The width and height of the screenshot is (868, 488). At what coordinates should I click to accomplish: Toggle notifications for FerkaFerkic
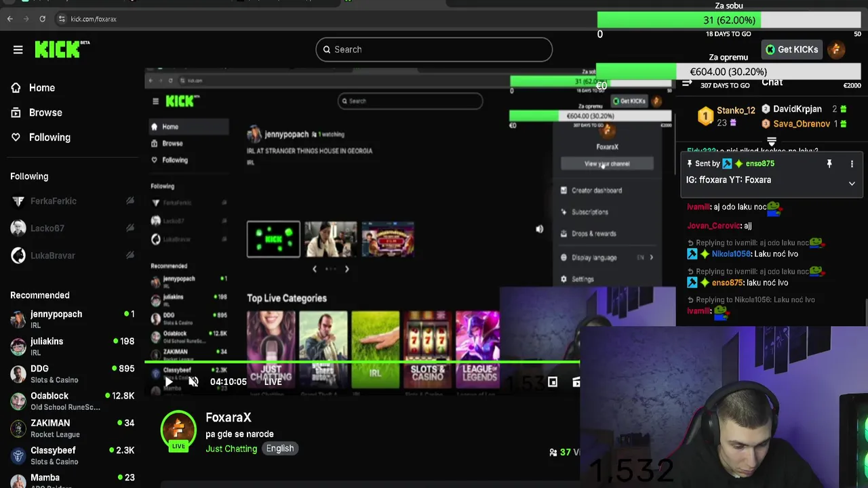[130, 201]
